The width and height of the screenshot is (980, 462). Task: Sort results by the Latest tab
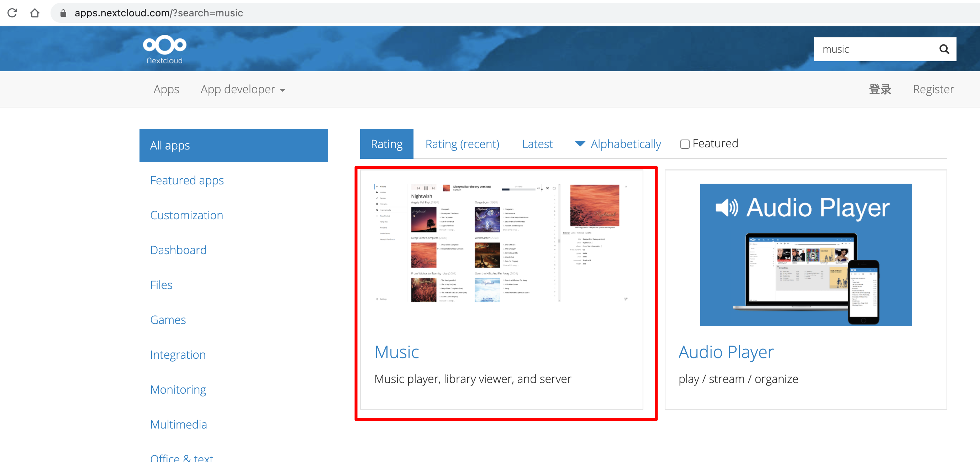[x=537, y=144]
